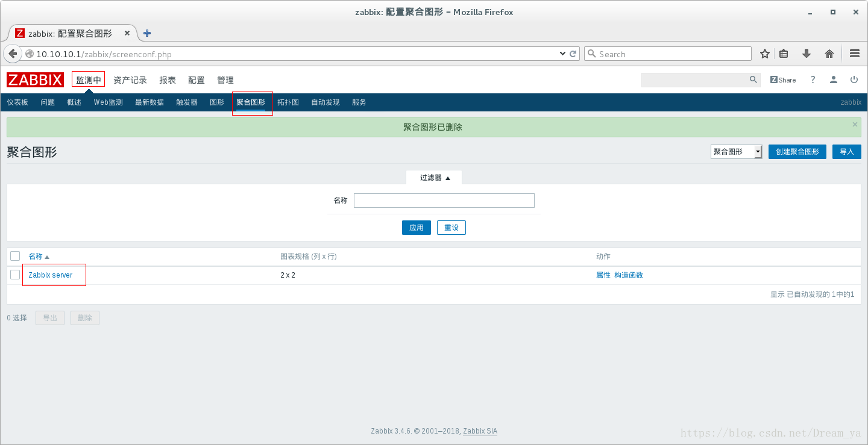Go to the 图形 submenu

click(x=217, y=102)
